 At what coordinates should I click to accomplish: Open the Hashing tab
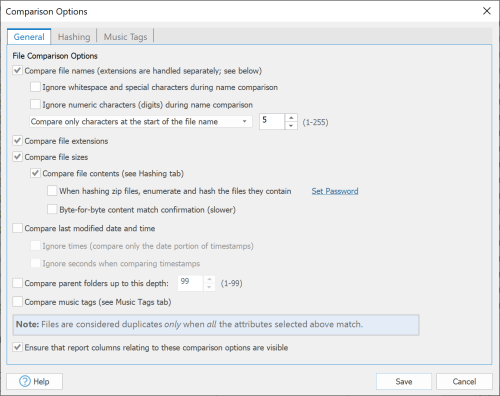(x=74, y=37)
